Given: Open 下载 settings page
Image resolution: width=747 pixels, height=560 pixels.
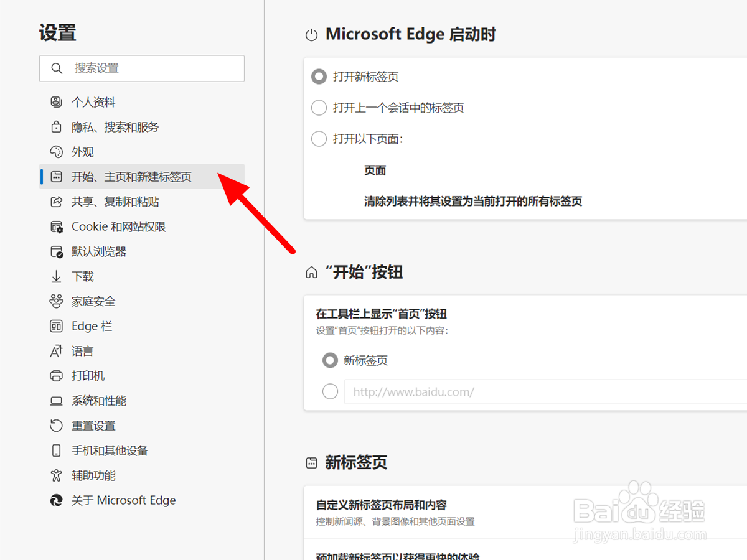Looking at the screenshot, I should [142, 276].
